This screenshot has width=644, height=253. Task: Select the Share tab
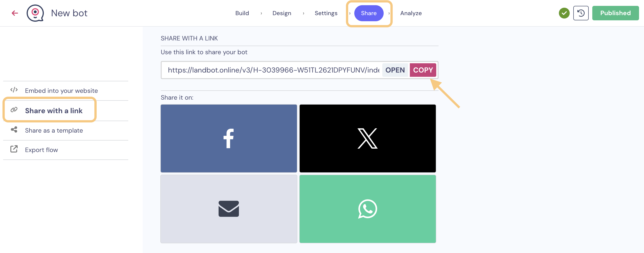369,13
